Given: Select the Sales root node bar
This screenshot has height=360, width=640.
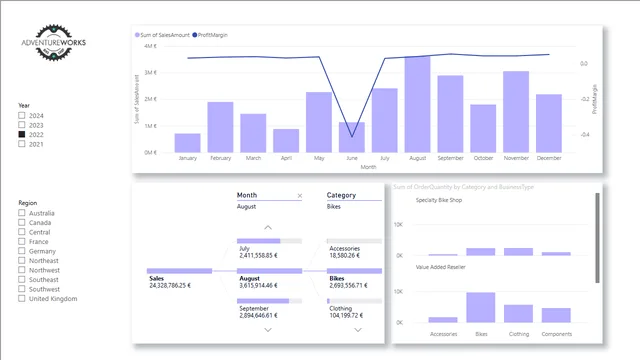Looking at the screenshot, I should point(180,271).
